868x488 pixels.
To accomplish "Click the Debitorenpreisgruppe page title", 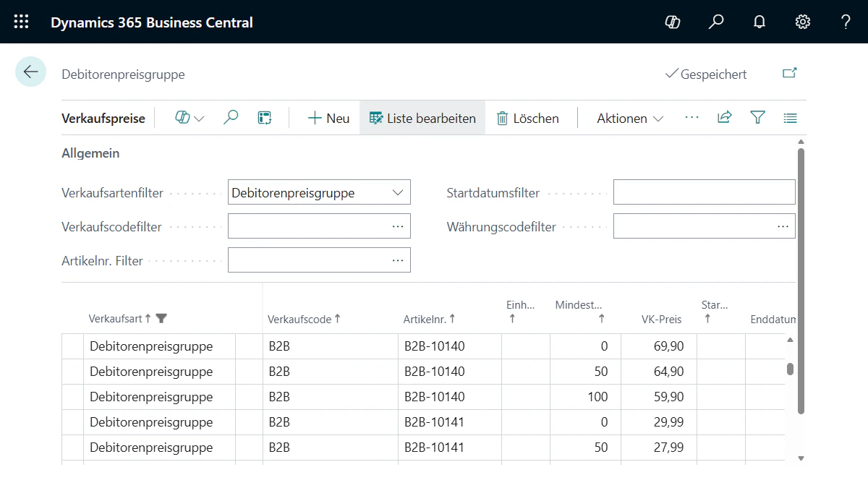I will 123,74.
